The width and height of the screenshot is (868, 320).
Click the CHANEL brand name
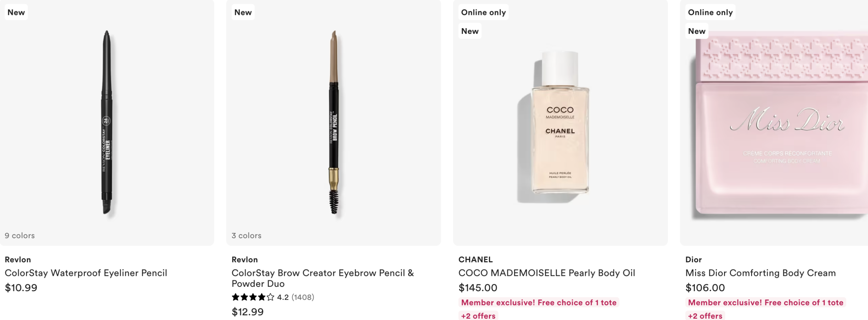tap(475, 260)
